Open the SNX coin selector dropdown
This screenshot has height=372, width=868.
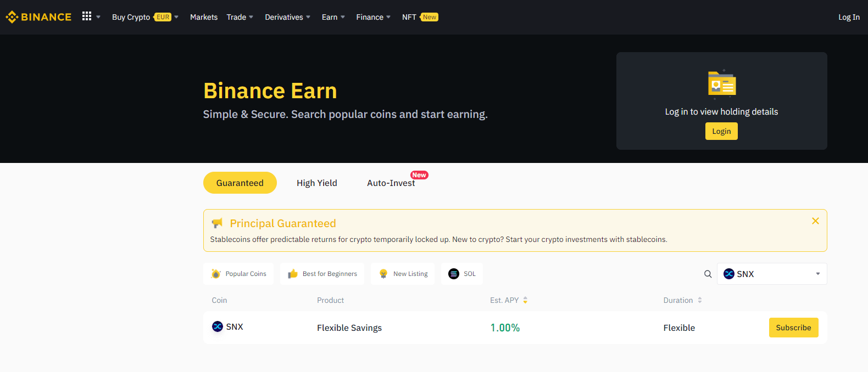(x=771, y=274)
